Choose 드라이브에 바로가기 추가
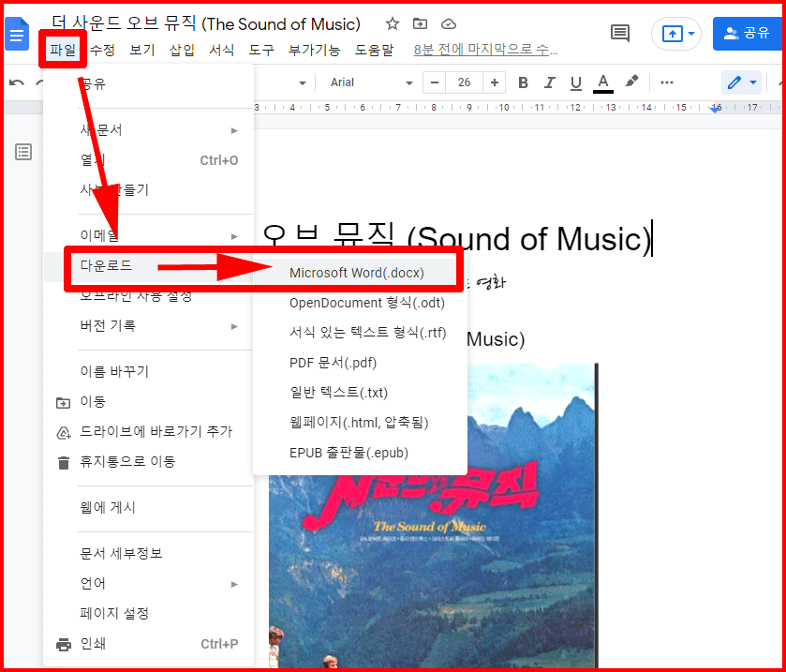Screen dimensions: 786x672 pos(149,432)
